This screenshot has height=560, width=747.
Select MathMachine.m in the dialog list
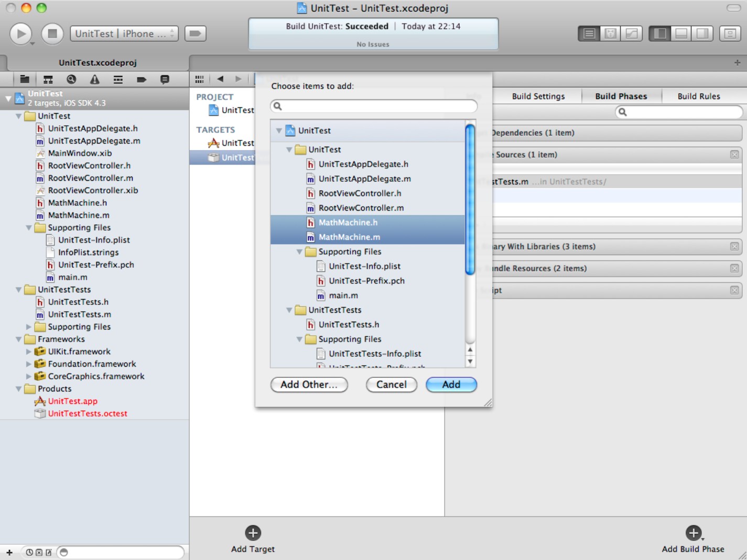pyautogui.click(x=367, y=237)
